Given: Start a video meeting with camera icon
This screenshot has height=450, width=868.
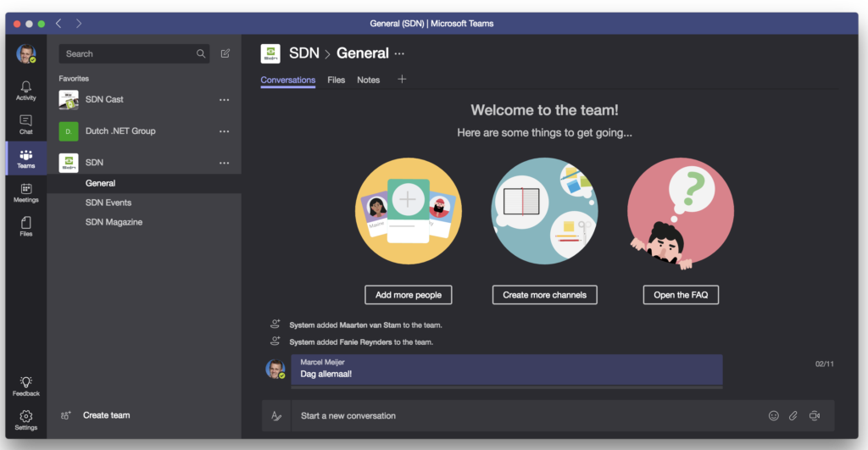Looking at the screenshot, I should (x=815, y=415).
